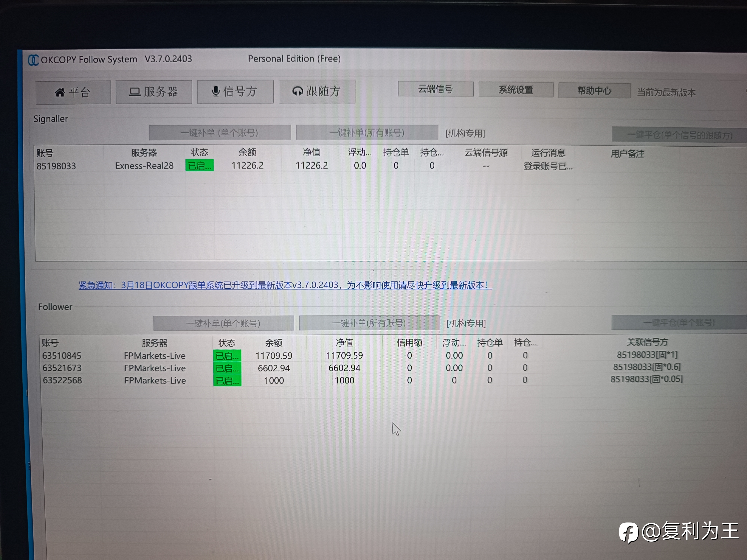Click Follower 持仓单 column header
The width and height of the screenshot is (747, 560).
[x=490, y=343]
